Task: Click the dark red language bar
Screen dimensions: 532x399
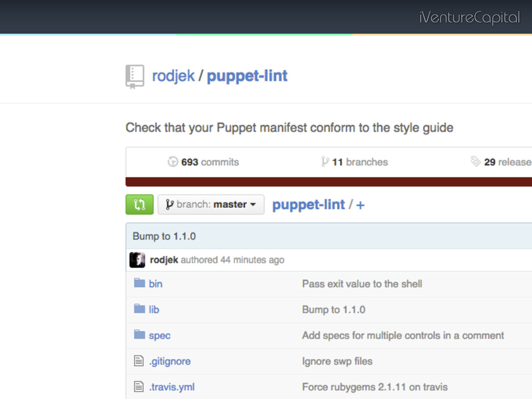Action: click(x=329, y=182)
